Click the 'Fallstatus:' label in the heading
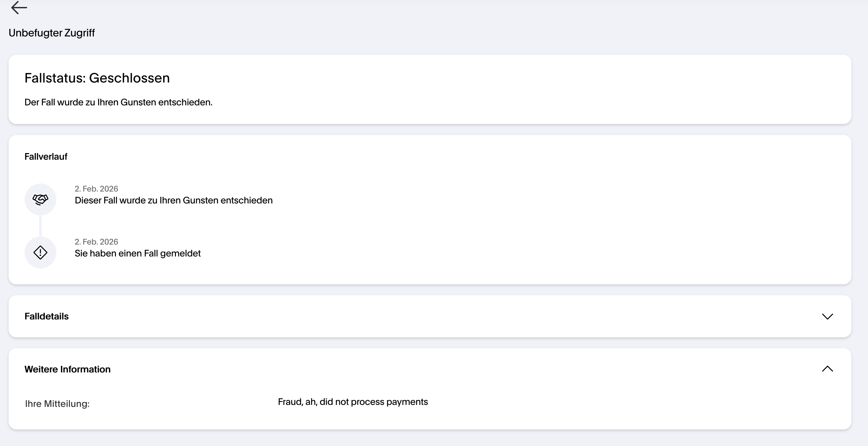Image resolution: width=868 pixels, height=446 pixels. click(55, 78)
